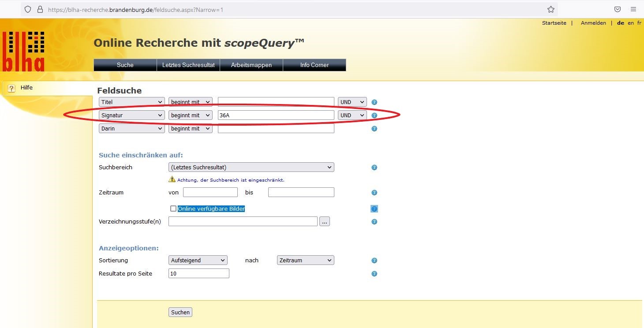This screenshot has width=644, height=328.
Task: Select the de language link
Action: 621,23
